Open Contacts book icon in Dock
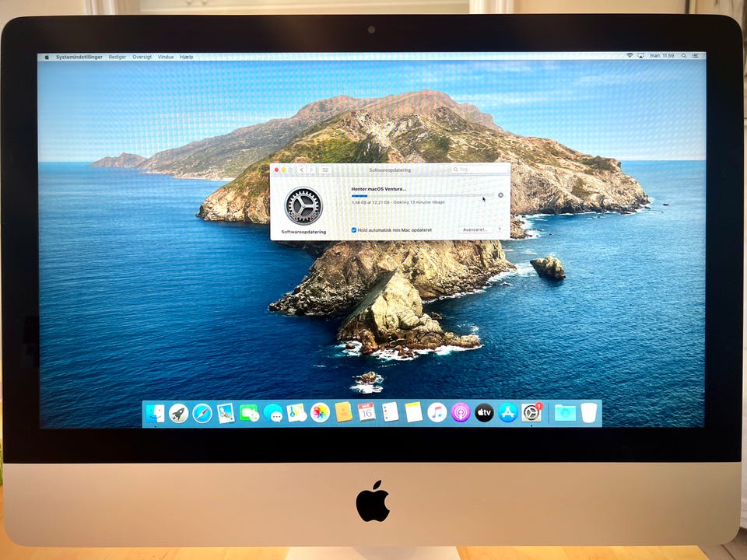The width and height of the screenshot is (747, 560). [x=343, y=412]
